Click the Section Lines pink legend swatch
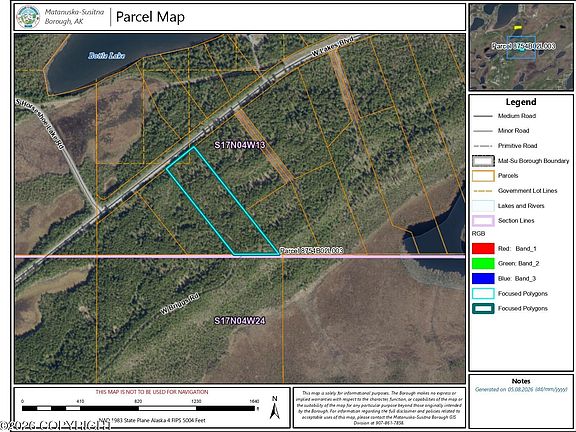The width and height of the screenshot is (576, 432). [483, 221]
